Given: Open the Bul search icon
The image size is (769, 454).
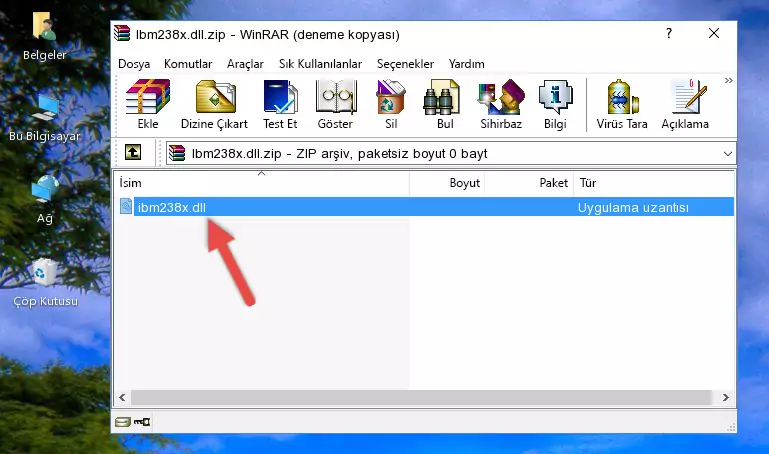Looking at the screenshot, I should coord(444,104).
